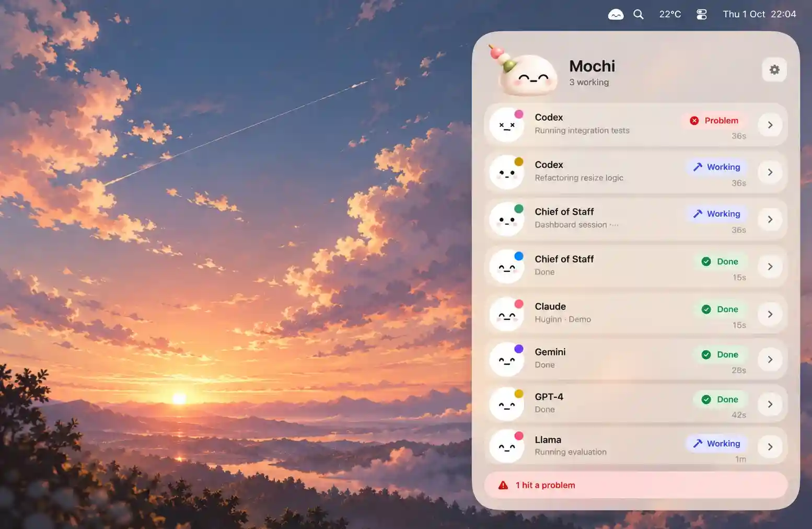
Task: Click the '42s' time on GPT-4 row
Action: coord(739,415)
